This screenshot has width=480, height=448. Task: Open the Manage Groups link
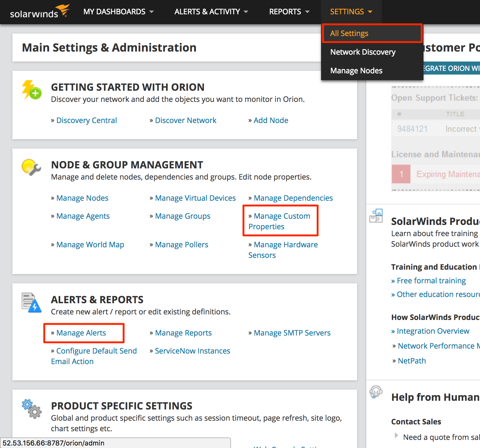click(183, 216)
